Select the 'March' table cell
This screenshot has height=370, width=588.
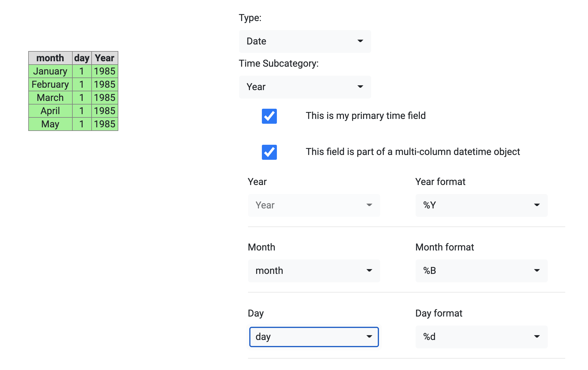coord(50,98)
